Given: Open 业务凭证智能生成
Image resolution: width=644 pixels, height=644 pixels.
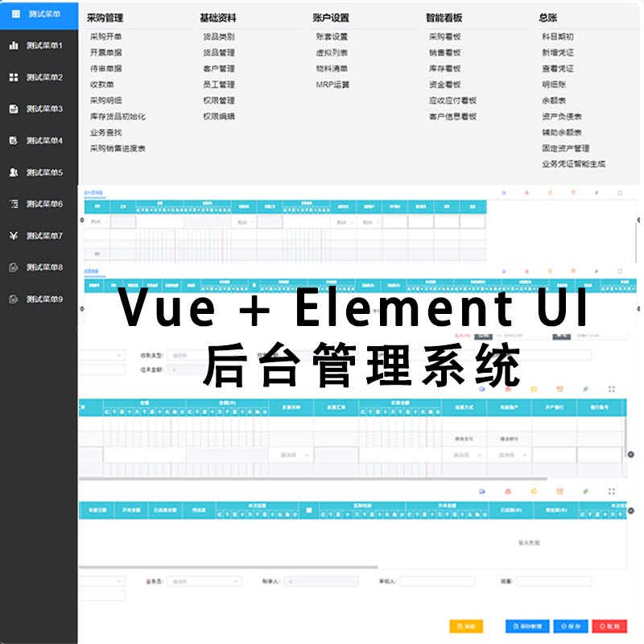Looking at the screenshot, I should (574, 164).
